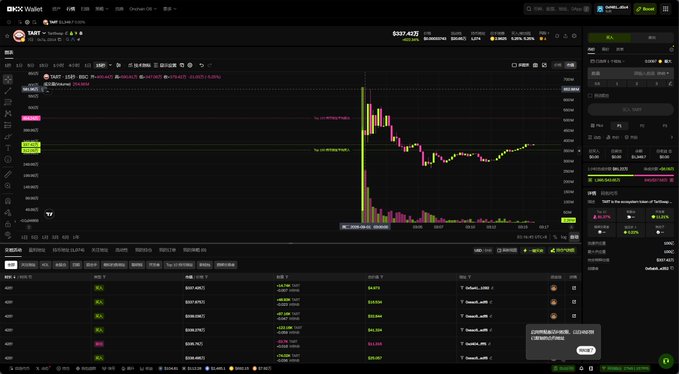Open the amount column filter
This screenshot has width=679, height=374.
[286, 277]
